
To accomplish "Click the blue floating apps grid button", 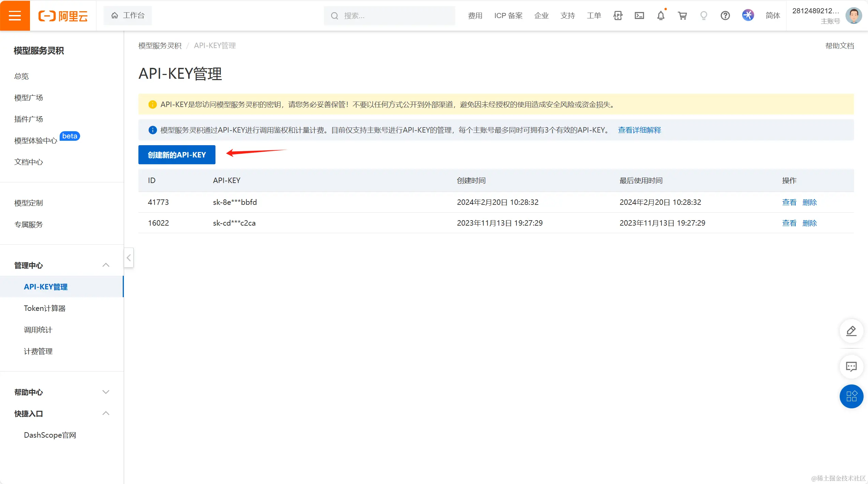I will [x=851, y=396].
